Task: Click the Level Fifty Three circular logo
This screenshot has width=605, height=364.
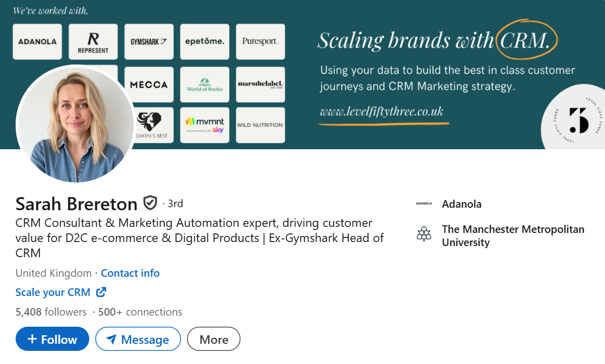Action: pyautogui.click(x=576, y=118)
